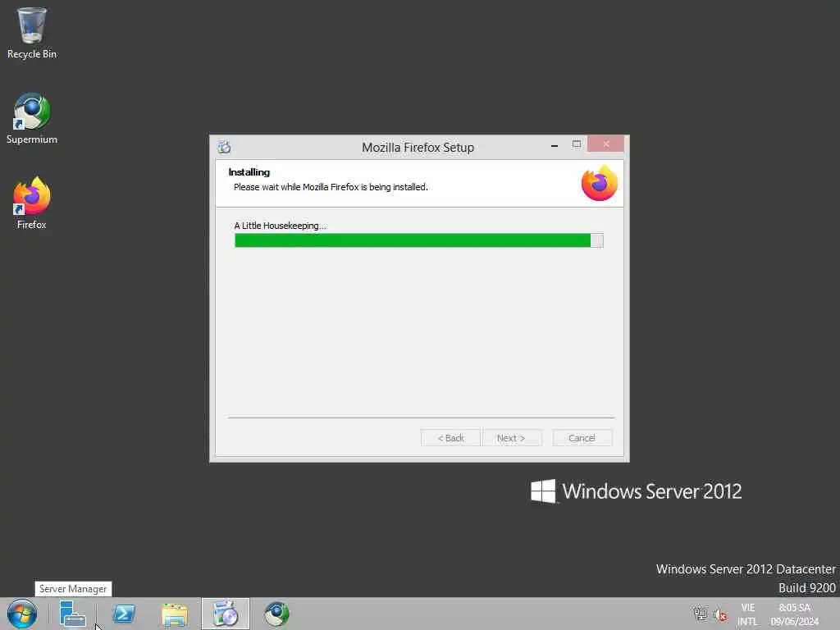This screenshot has height=630, width=840.
Task: Open File Explorer from the taskbar
Action: point(175,614)
